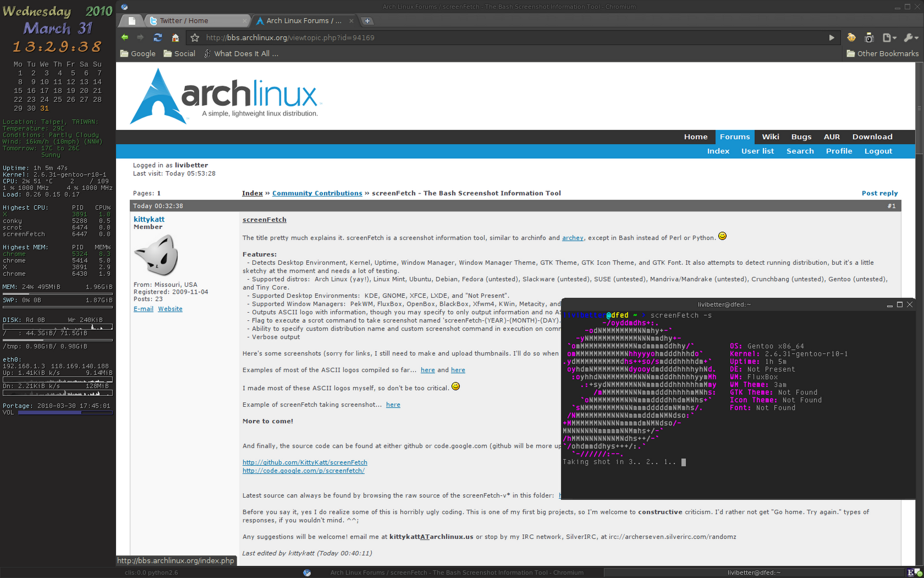Click the face extension icon in the toolbar
The height and width of the screenshot is (578, 924).
851,38
